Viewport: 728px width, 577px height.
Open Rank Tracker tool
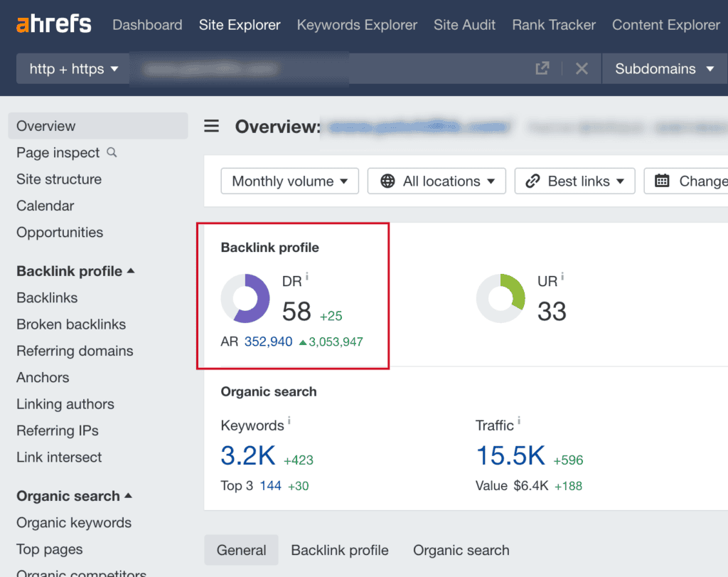point(554,25)
